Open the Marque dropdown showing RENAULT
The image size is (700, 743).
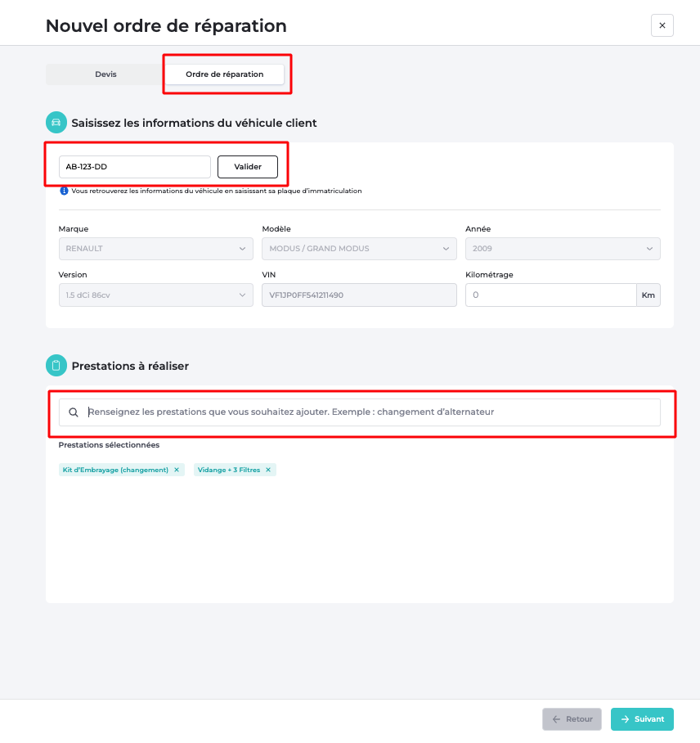[156, 249]
